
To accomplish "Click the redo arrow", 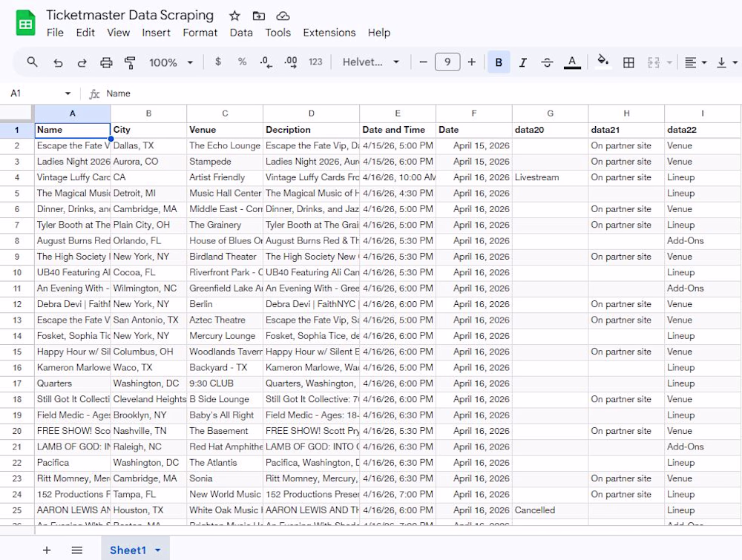I will coord(82,62).
